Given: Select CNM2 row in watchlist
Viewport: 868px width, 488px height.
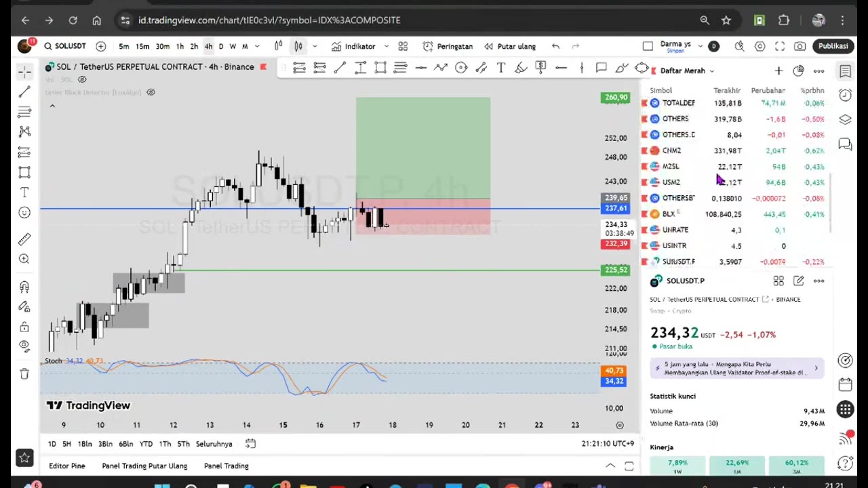Looking at the screenshot, I should (x=736, y=150).
